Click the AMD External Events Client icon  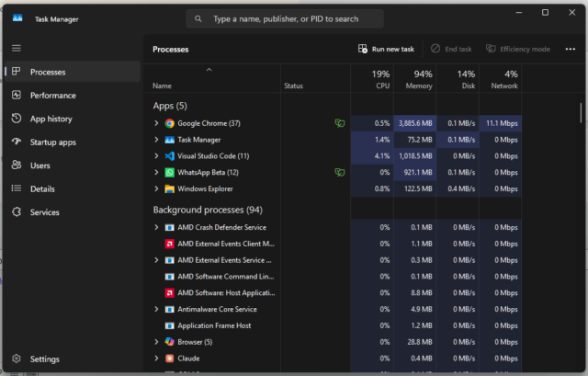point(169,244)
